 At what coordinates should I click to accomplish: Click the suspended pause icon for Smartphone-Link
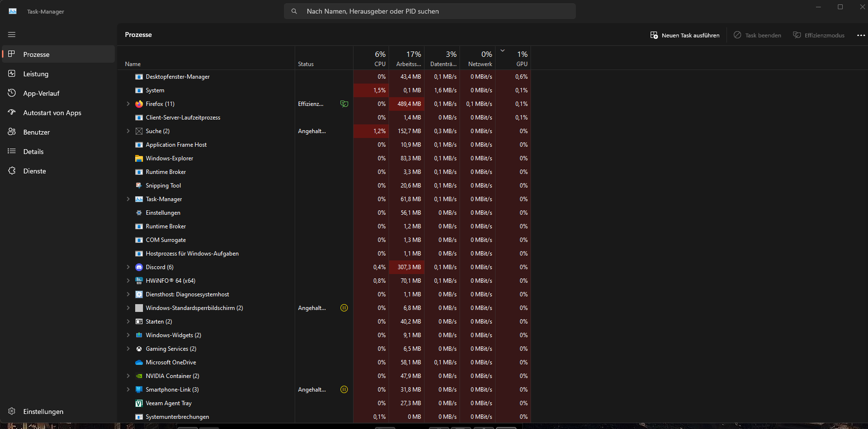(344, 390)
